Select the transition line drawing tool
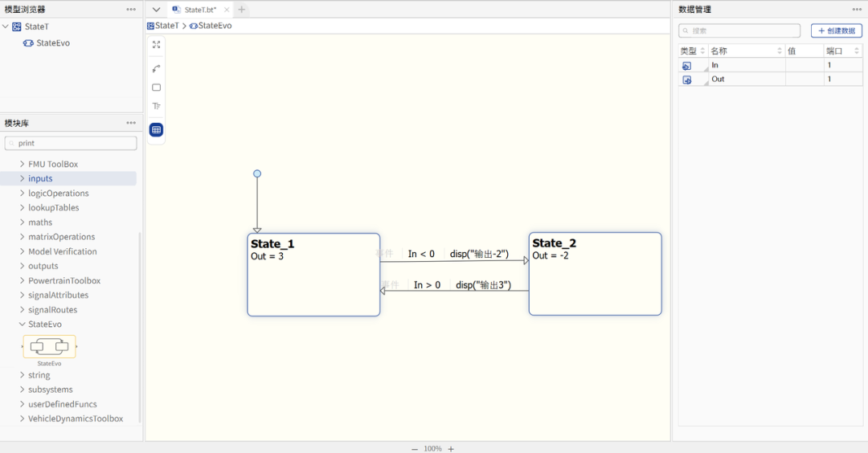The height and width of the screenshot is (453, 868). tap(157, 68)
